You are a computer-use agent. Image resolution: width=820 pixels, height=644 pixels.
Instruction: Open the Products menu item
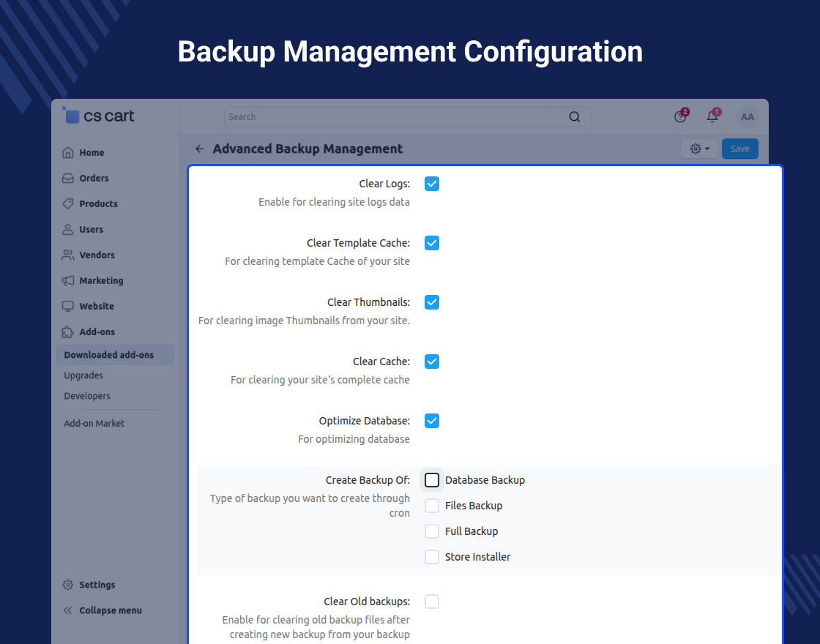point(98,204)
